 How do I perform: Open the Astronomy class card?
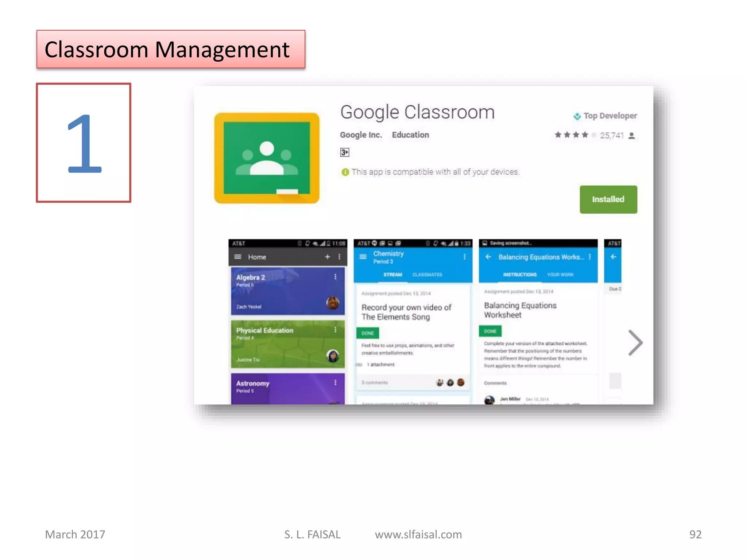click(x=287, y=389)
